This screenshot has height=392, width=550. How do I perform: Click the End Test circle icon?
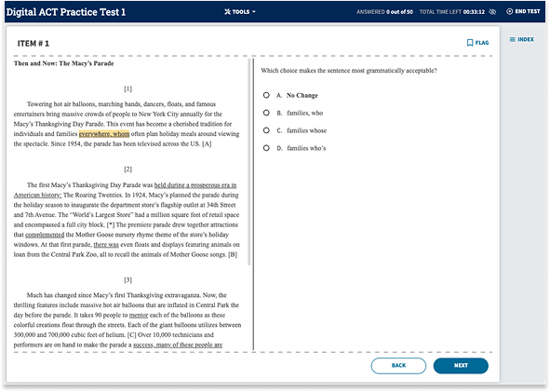pyautogui.click(x=509, y=11)
